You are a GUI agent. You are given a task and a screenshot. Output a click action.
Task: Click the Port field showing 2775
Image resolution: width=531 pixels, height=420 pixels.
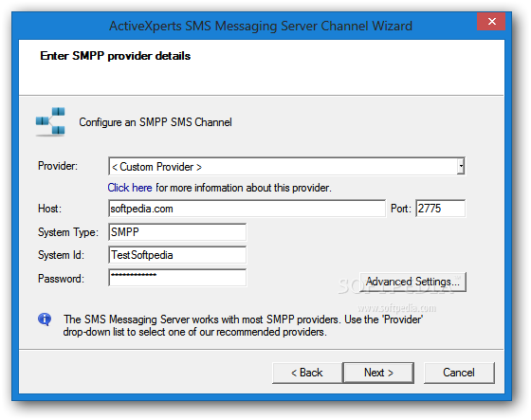coord(440,209)
